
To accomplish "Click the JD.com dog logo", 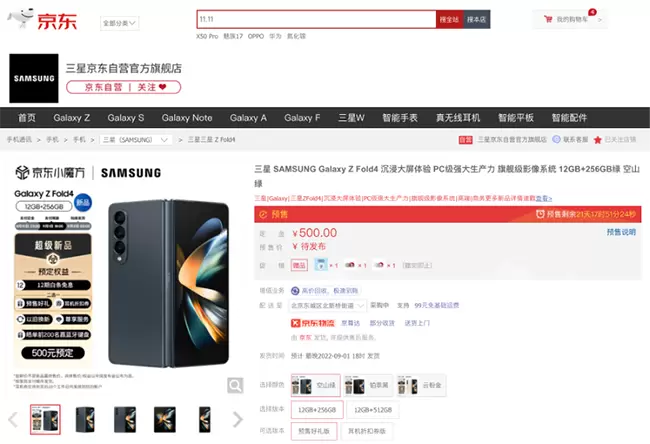I will point(20,18).
